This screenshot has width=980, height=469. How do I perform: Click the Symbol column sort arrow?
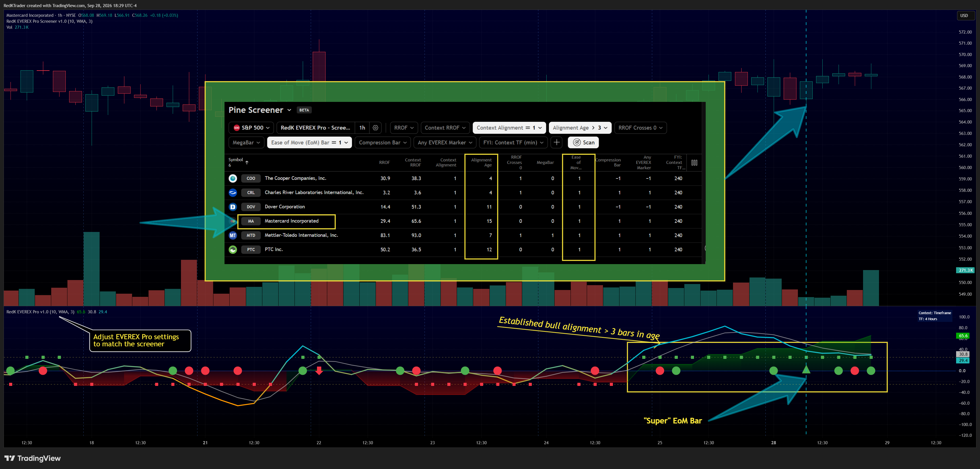247,162
